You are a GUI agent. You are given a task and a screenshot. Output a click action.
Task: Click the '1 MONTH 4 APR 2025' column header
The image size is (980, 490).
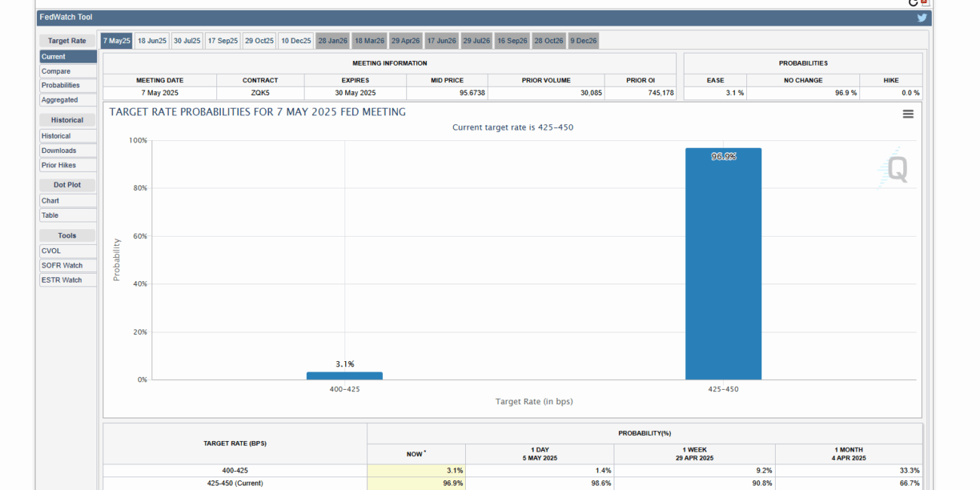[849, 454]
